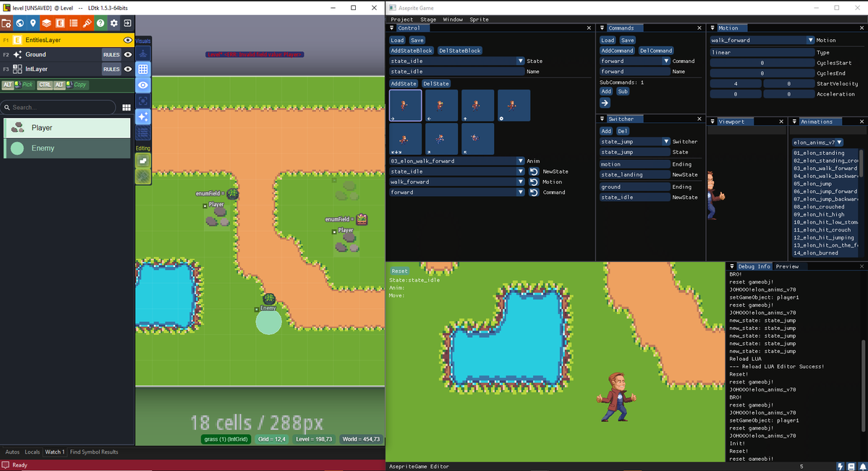This screenshot has height=471, width=868.
Task: Select the Enemy entity in the list
Action: tap(67, 148)
